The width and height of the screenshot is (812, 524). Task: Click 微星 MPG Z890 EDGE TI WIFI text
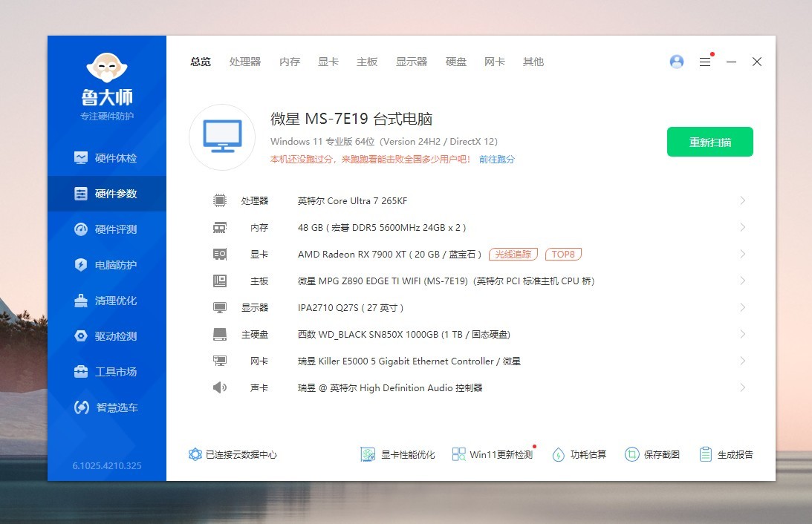(446, 281)
